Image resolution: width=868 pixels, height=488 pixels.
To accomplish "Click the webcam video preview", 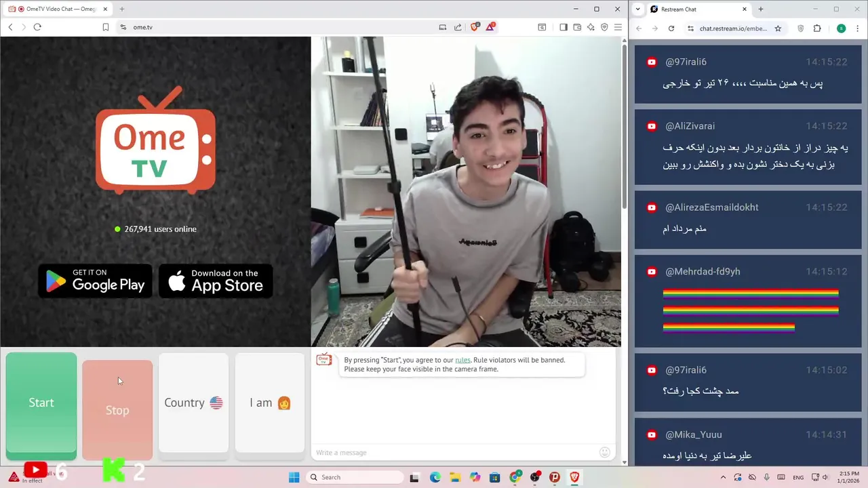I will pos(466,192).
